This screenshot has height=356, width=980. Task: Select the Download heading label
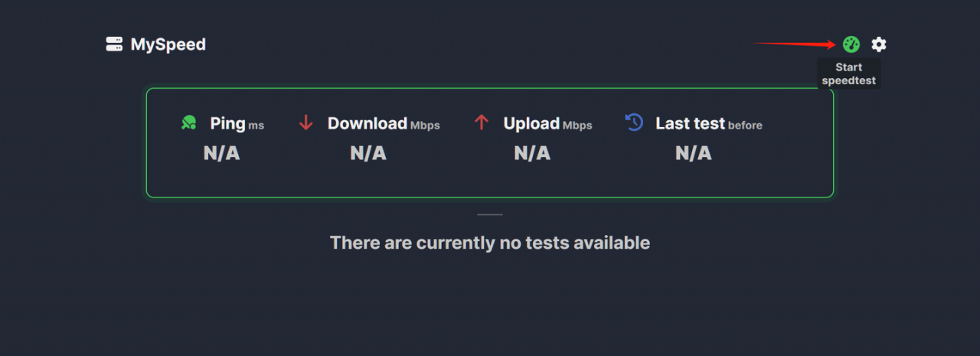click(367, 123)
